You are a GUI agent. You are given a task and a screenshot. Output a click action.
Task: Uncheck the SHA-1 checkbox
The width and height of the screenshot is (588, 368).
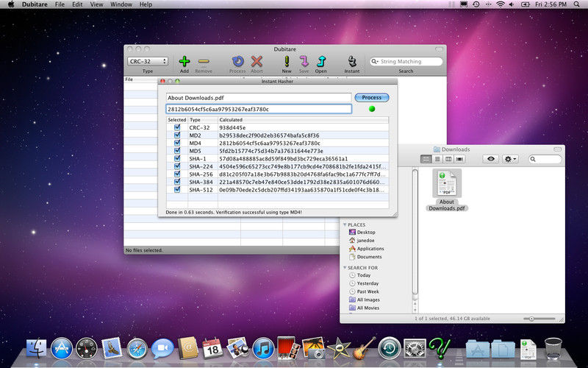[x=177, y=158]
